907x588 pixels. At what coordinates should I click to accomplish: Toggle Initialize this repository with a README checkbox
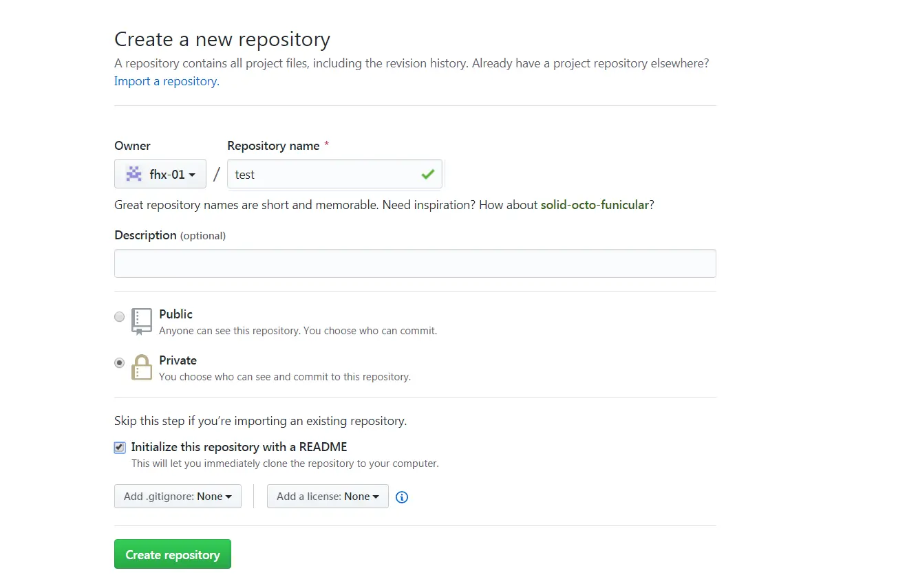click(x=120, y=448)
